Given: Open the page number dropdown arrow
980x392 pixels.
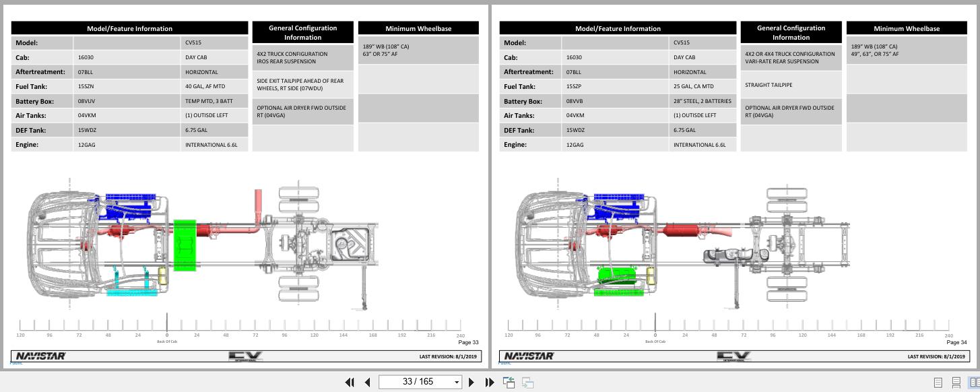Looking at the screenshot, I should 457,383.
